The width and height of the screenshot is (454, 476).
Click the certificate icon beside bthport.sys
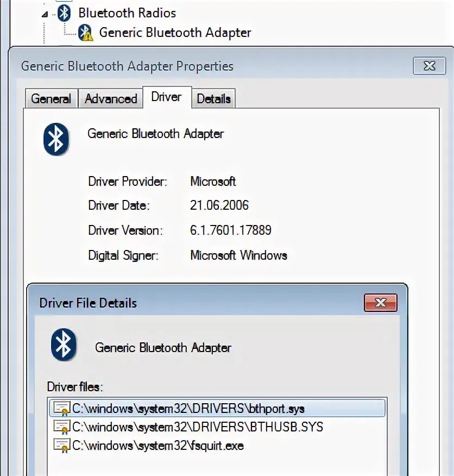pyautogui.click(x=61, y=409)
